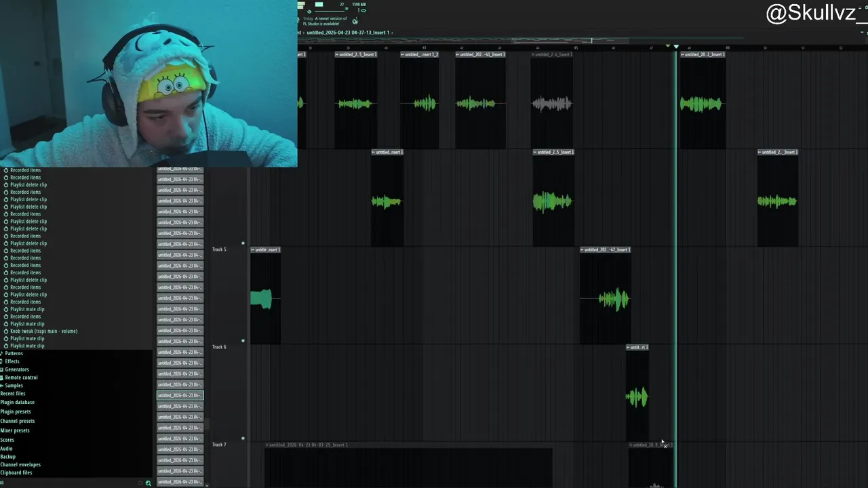Click the newer version of FL Studio notice

coord(325,21)
